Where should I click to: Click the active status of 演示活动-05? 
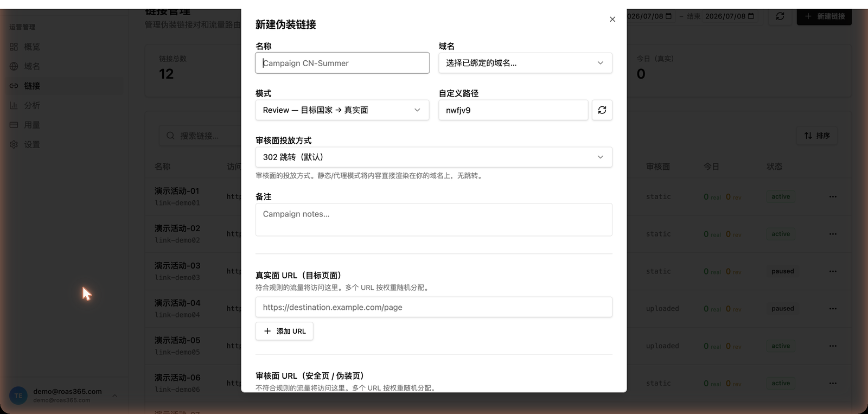click(781, 346)
